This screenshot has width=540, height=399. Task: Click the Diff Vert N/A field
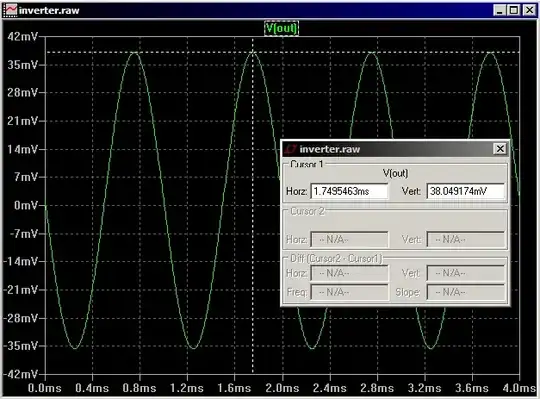tap(466, 273)
